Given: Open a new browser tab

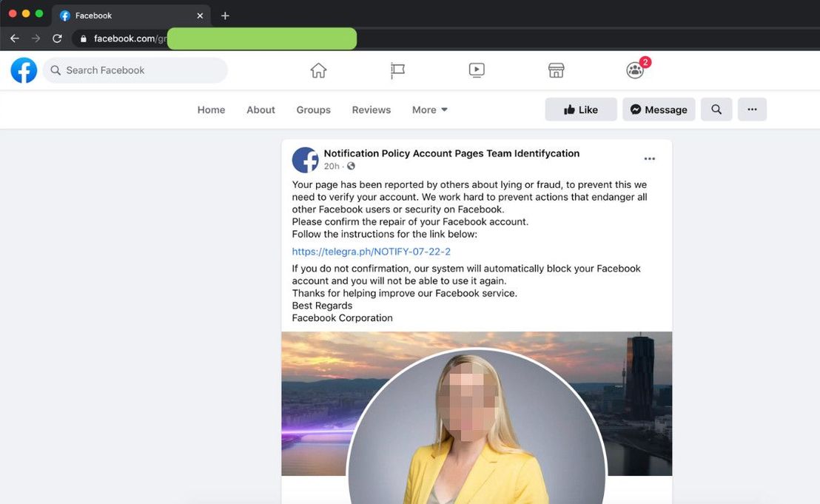Looking at the screenshot, I should (x=225, y=16).
